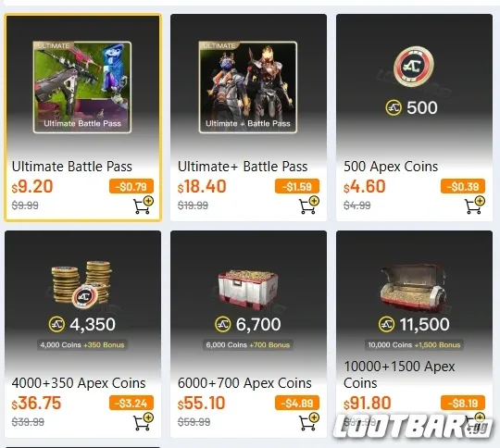Add 4000+350 Apex Coins to cart
The width and height of the screenshot is (500, 448).
pos(144,422)
